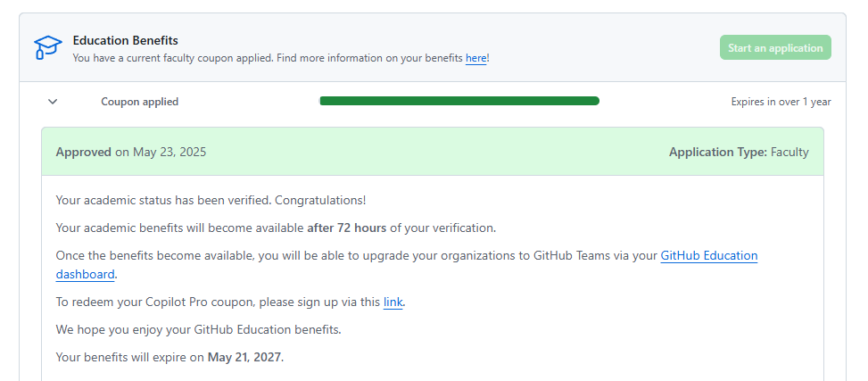868x381 pixels.
Task: Select the Education Benefits heading
Action: click(125, 40)
